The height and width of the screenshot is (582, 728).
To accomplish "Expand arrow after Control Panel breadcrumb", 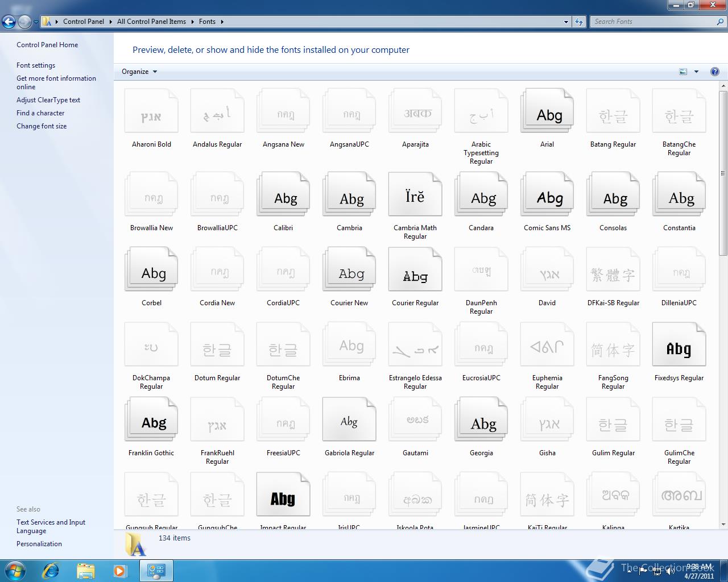I will coord(110,22).
